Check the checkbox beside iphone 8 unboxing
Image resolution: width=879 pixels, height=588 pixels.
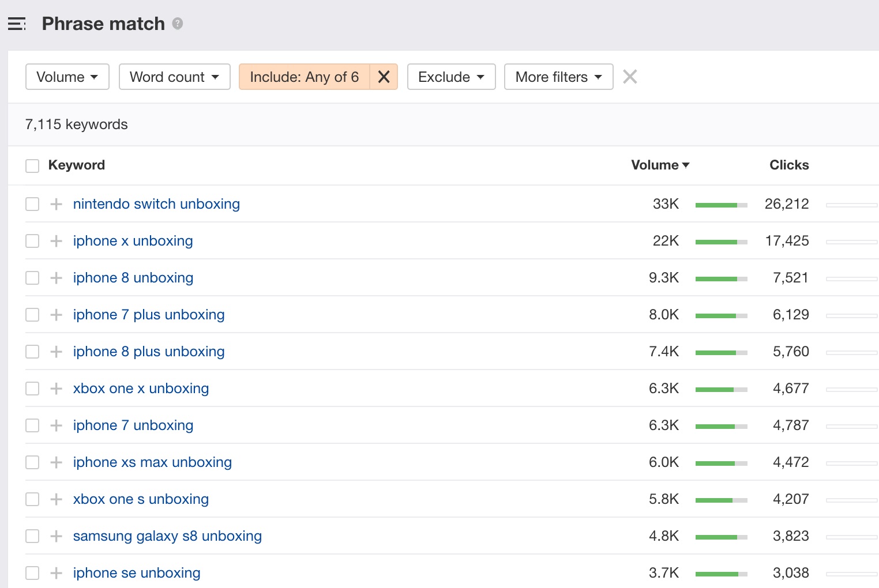32,278
